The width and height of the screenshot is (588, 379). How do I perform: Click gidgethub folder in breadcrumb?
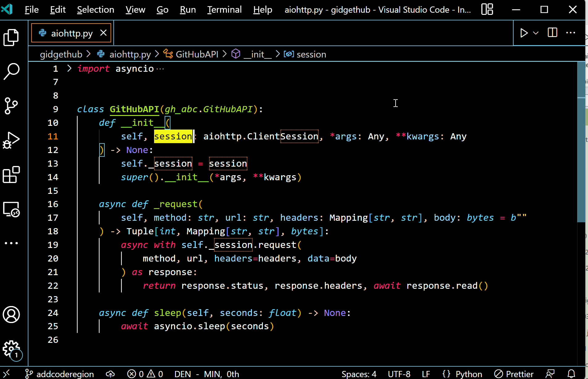pyautogui.click(x=61, y=54)
